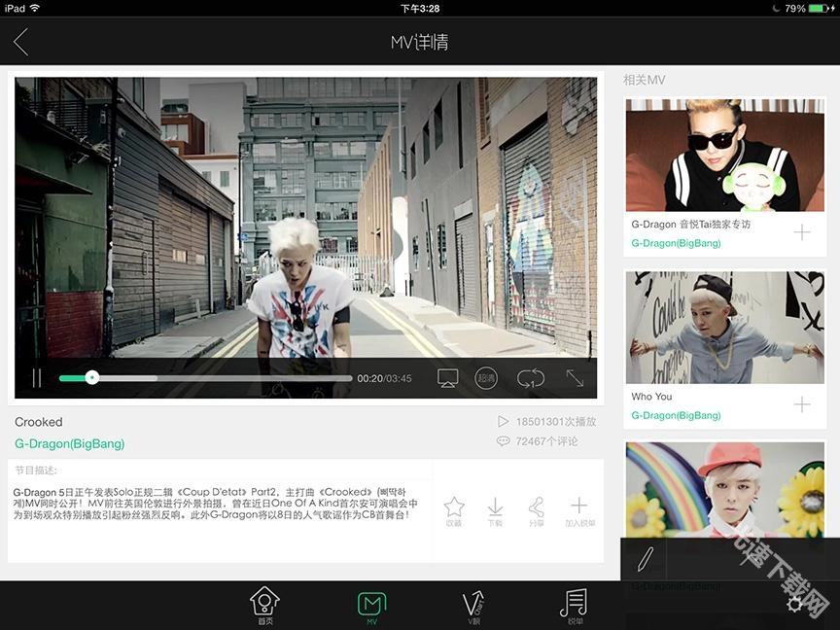Add 'Who You' MV with plus icon
The height and width of the screenshot is (630, 840).
click(x=802, y=404)
